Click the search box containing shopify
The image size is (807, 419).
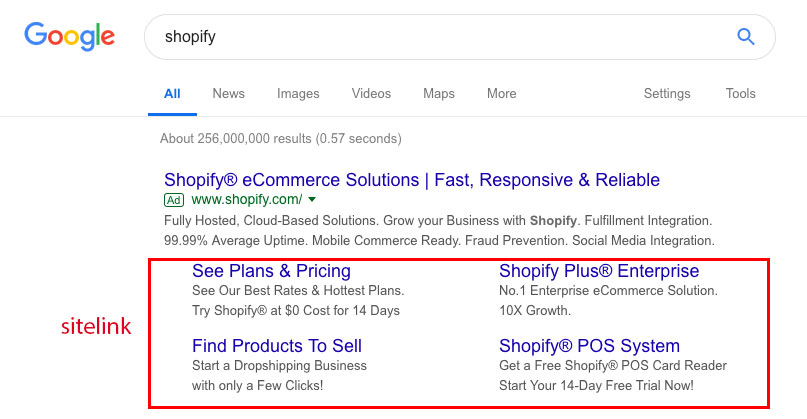point(460,37)
